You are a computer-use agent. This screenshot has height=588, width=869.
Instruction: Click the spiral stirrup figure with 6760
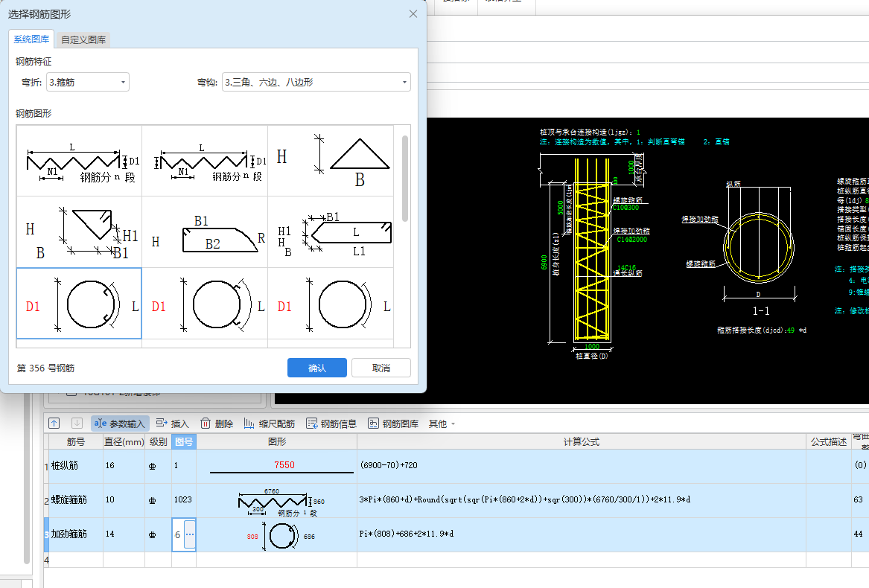(x=276, y=500)
